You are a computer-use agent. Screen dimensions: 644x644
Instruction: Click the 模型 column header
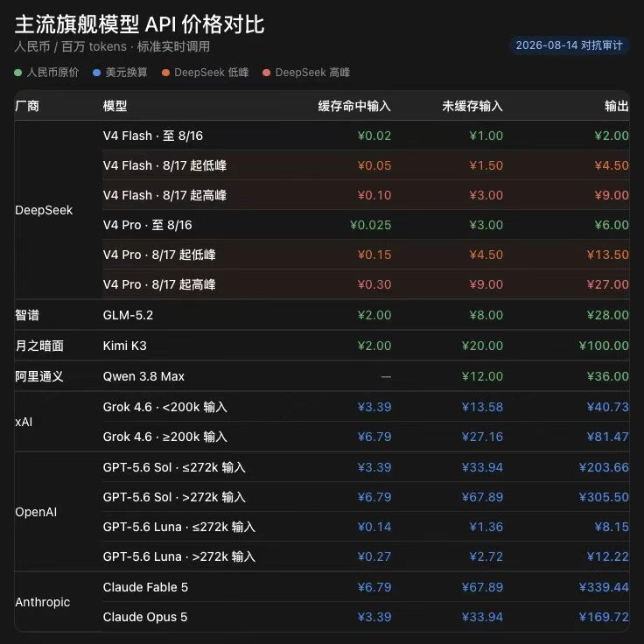(x=115, y=106)
